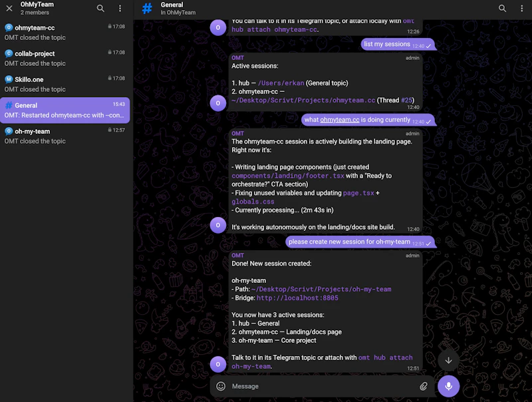Click the /Users/erkan path
Viewport: 532px width, 402px height.
click(x=281, y=83)
